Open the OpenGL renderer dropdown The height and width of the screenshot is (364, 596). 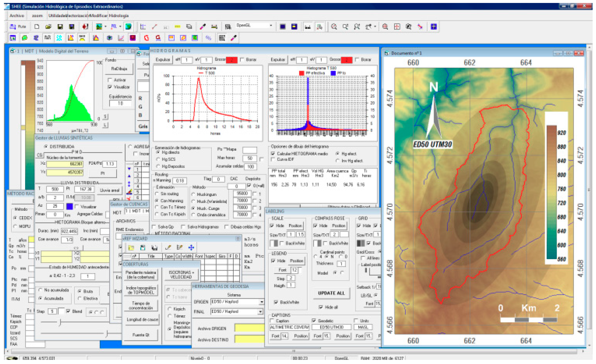271,25
